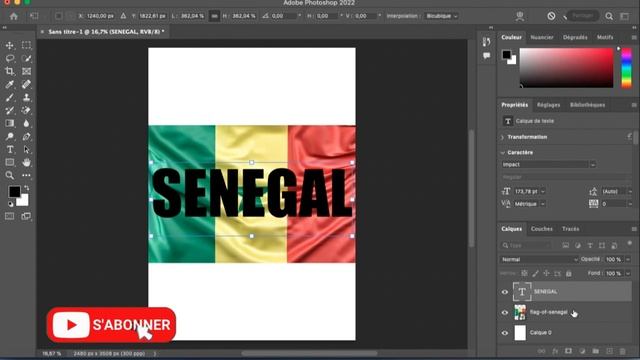Select the Blur tool
Viewport: 640px width, 360px height.
tap(27, 123)
